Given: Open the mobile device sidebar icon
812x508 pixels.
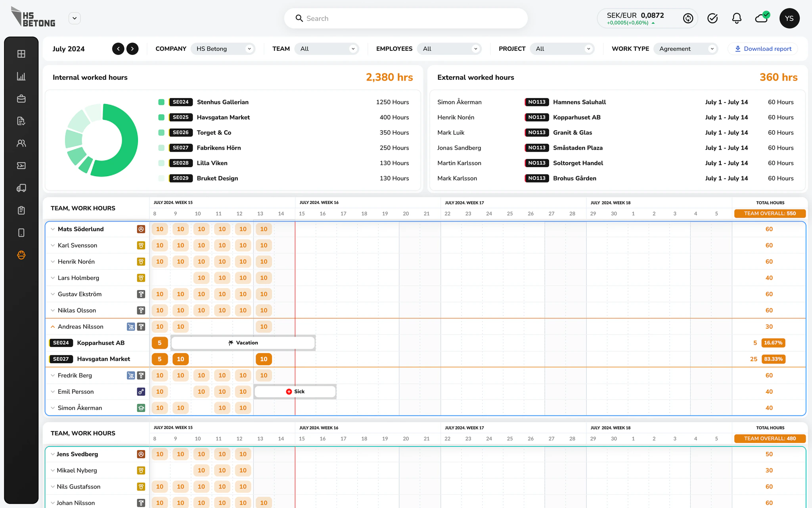Looking at the screenshot, I should (21, 233).
